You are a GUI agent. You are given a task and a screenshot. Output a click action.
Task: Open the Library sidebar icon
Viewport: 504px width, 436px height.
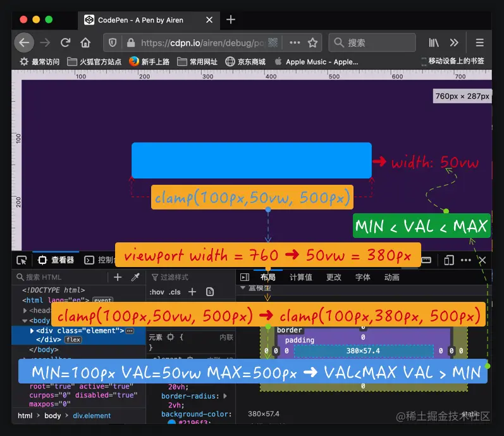pyautogui.click(x=434, y=42)
